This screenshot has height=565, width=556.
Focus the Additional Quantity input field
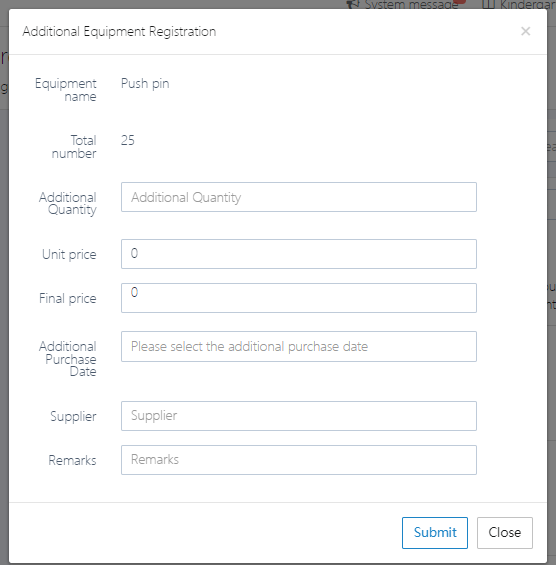(299, 197)
